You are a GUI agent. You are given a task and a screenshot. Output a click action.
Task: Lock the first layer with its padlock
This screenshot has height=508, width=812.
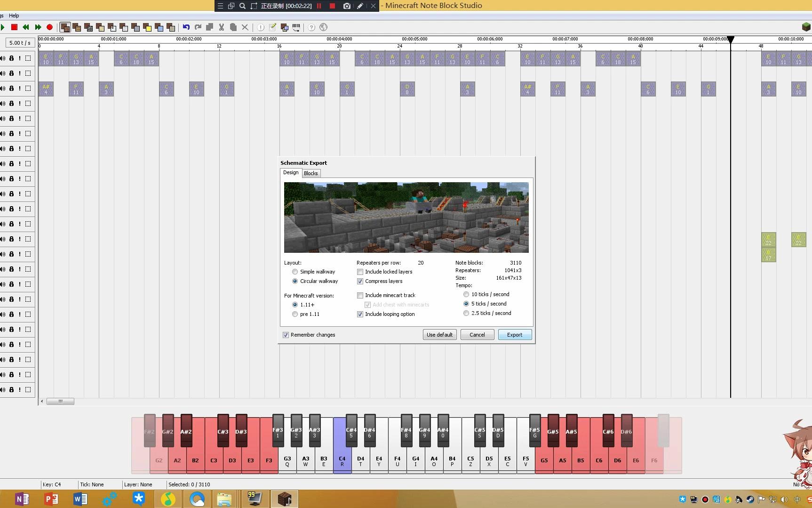[x=12, y=58]
